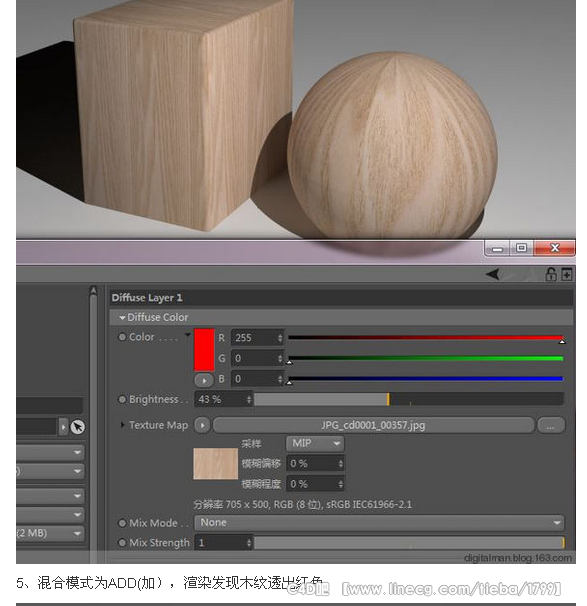The width and height of the screenshot is (587, 606).
Task: Collapse the Diffuse Color section
Action: tap(122, 318)
